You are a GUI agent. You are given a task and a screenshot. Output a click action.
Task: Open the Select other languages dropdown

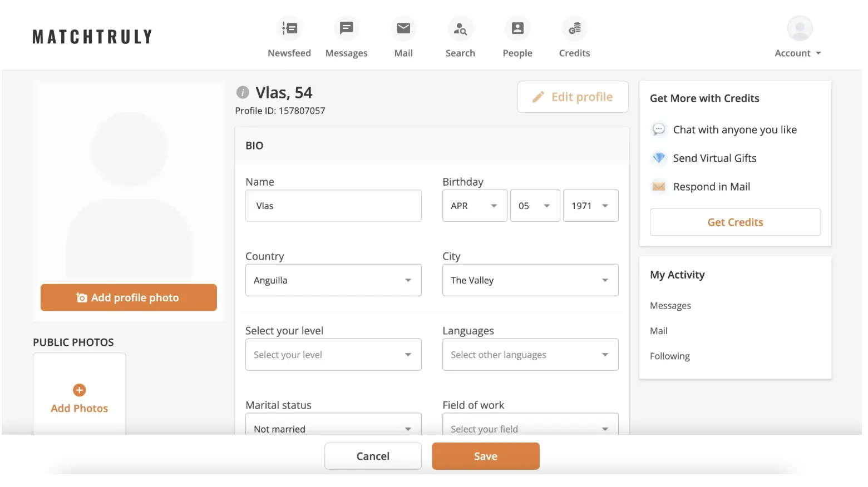[530, 355]
